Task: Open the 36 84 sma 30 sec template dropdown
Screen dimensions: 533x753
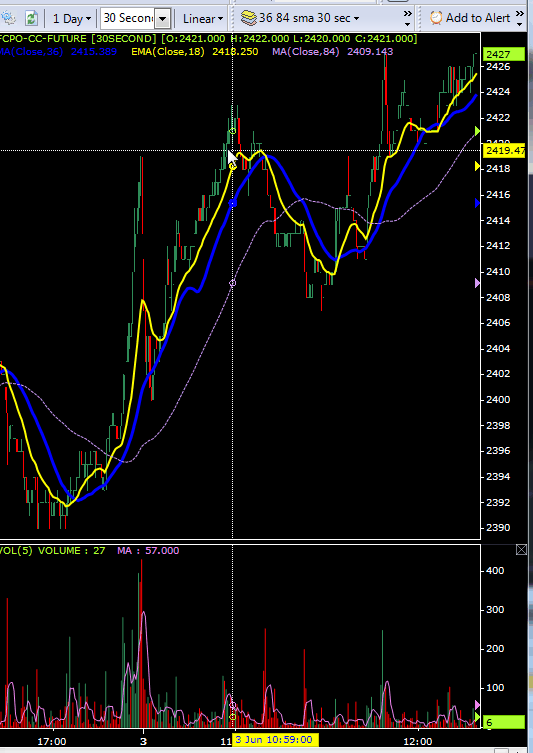Action: pyautogui.click(x=300, y=18)
